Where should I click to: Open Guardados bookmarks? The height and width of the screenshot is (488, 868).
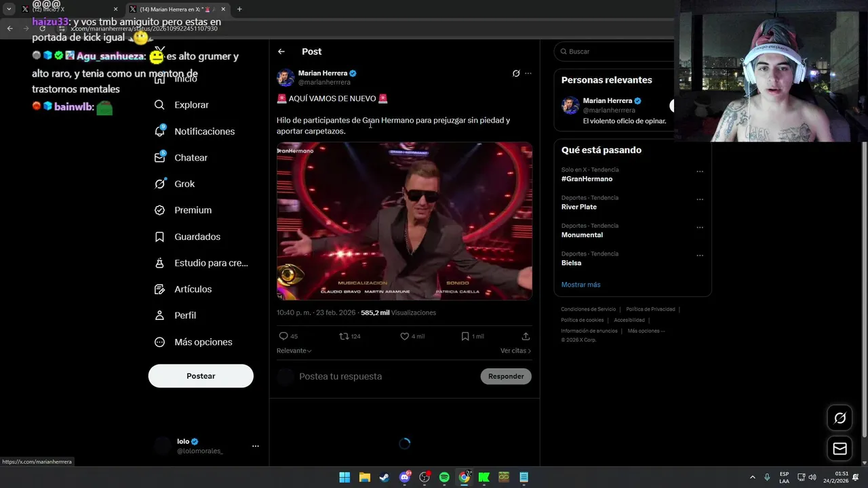click(x=187, y=237)
